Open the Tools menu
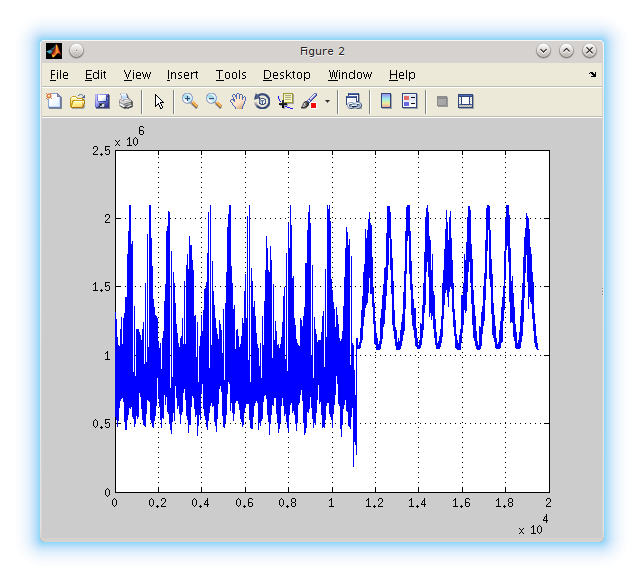The width and height of the screenshot is (644, 582). [230, 75]
